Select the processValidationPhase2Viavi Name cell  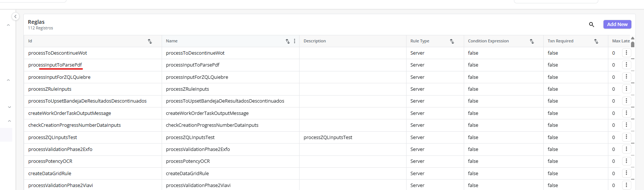tap(230, 185)
